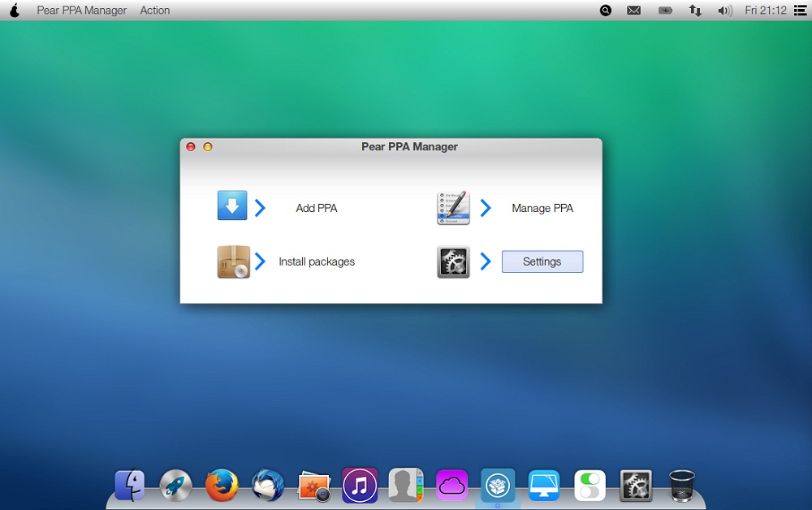Click the pear logo menu icon
The image size is (812, 510).
(x=15, y=10)
